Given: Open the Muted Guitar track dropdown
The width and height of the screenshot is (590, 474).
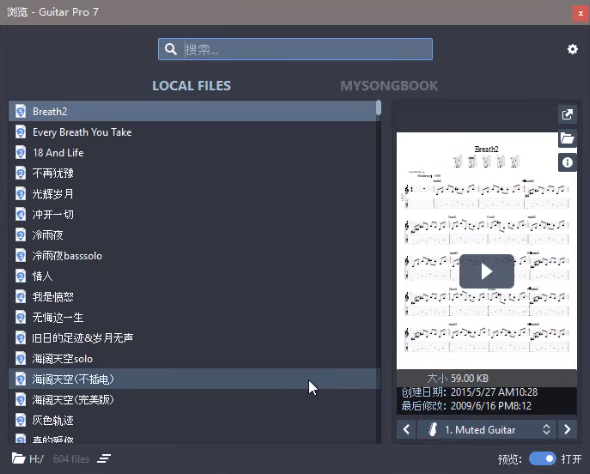Looking at the screenshot, I should [486, 429].
